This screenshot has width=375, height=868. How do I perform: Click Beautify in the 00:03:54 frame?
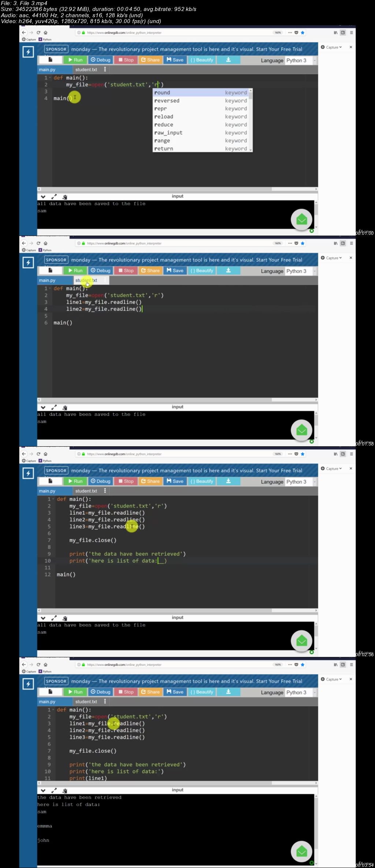pyautogui.click(x=201, y=692)
